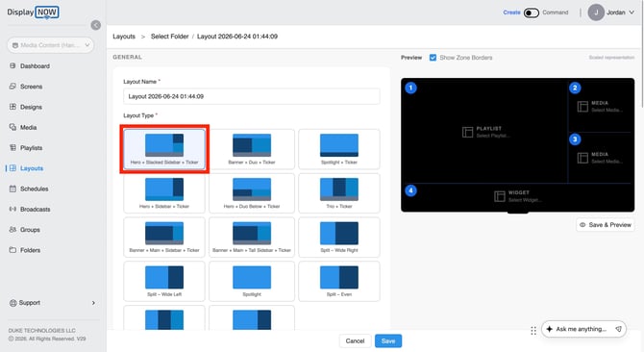Select the Widget ticker zone in preview

[517, 196]
